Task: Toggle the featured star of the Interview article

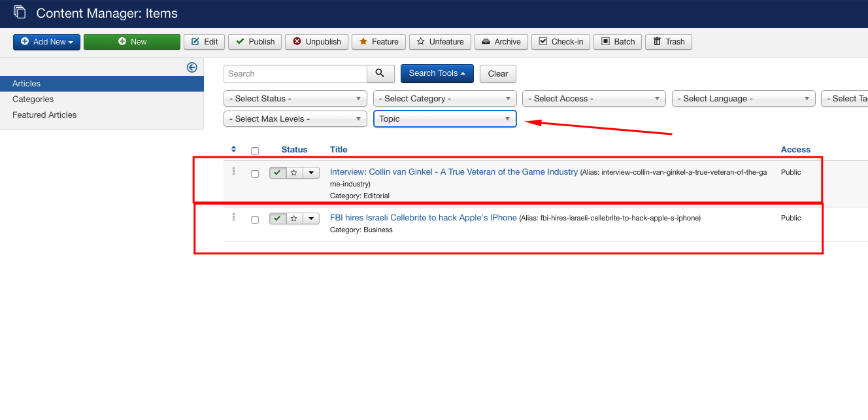Action: pos(294,173)
